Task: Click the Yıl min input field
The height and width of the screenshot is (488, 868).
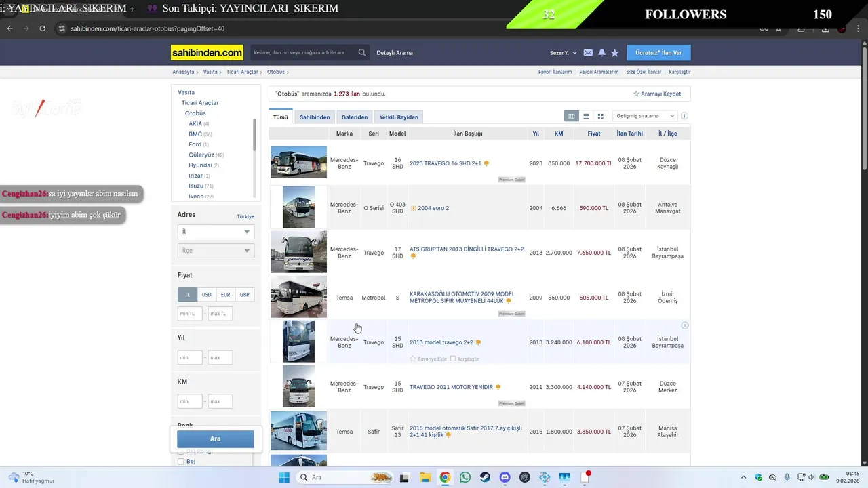Action: [x=190, y=357]
